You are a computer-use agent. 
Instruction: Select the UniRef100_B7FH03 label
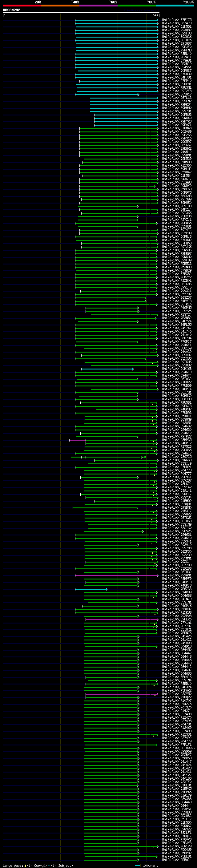(176, 243)
